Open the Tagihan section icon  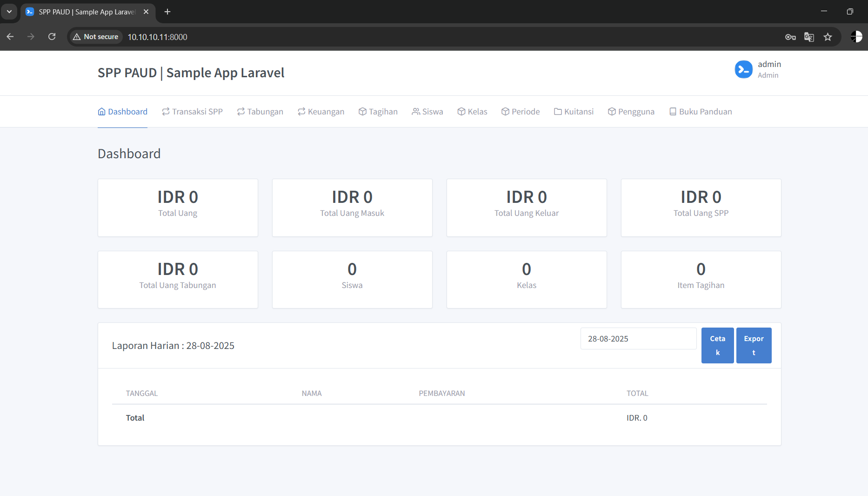tap(362, 111)
